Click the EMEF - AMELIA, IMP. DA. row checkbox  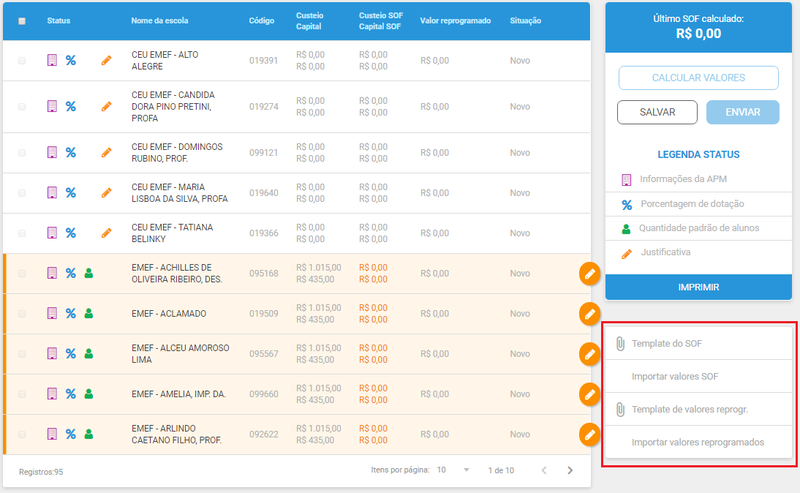pos(22,393)
